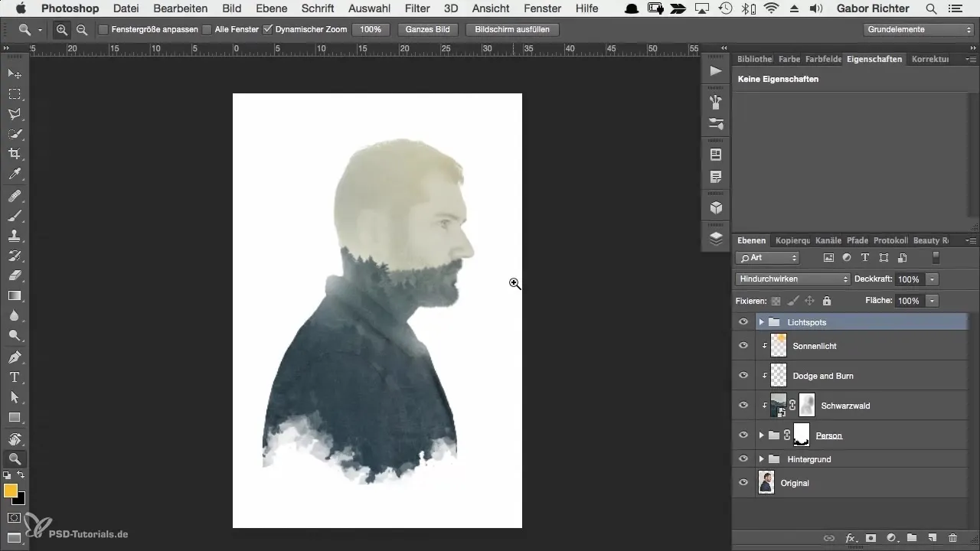Expand the Person group
The height and width of the screenshot is (551, 980).
tap(761, 435)
